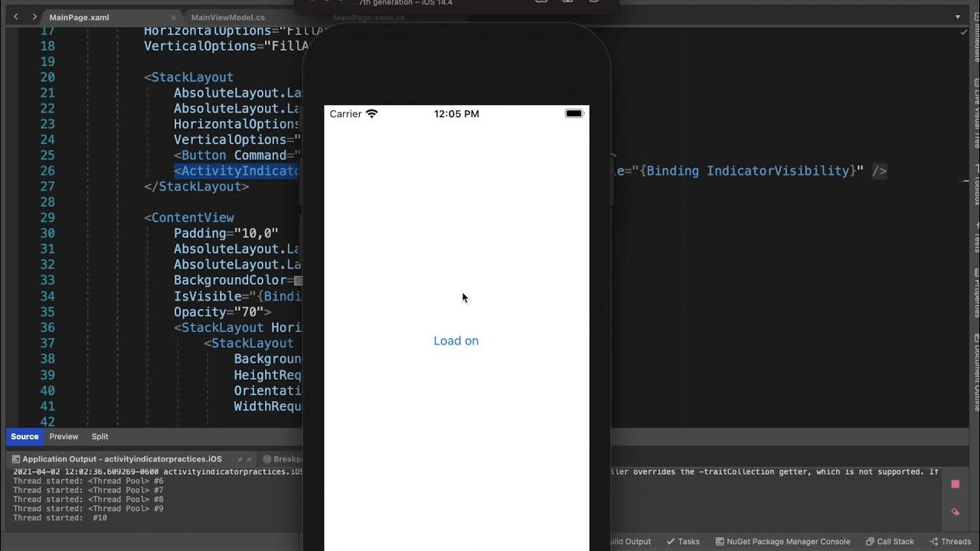Viewport: 980px width, 551px height.
Task: Click line number 20 in the gutter
Action: tap(47, 77)
